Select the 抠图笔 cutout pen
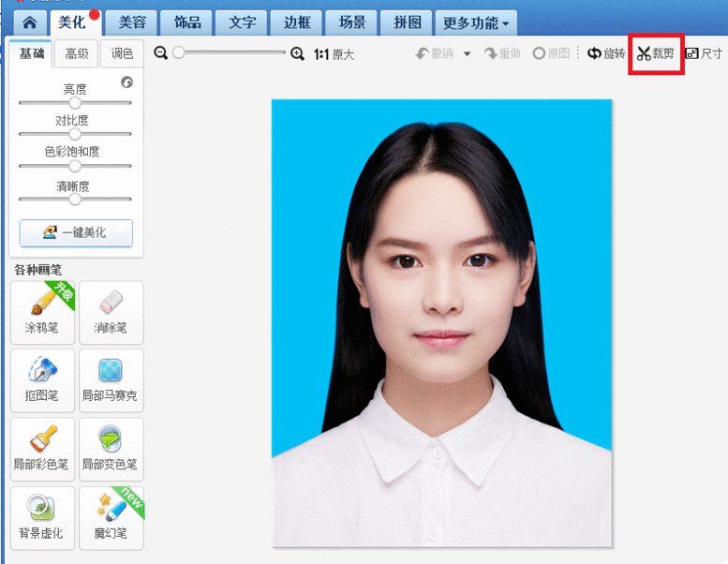Image resolution: width=728 pixels, height=564 pixels. (x=42, y=380)
